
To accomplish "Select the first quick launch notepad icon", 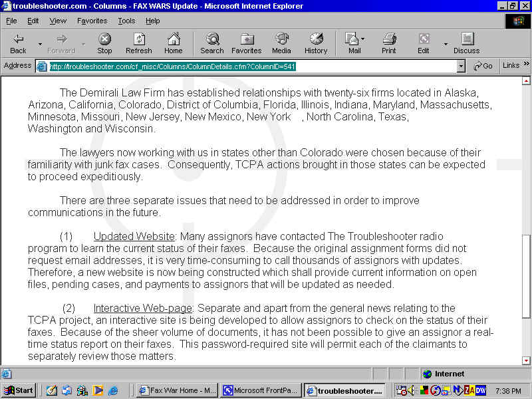I will (x=52, y=390).
